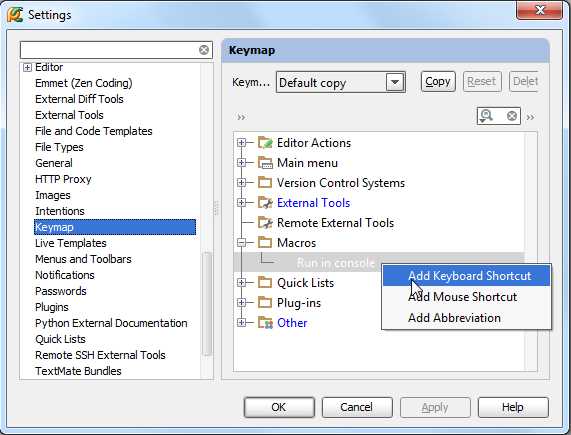Select Intentions settings

[60, 211]
